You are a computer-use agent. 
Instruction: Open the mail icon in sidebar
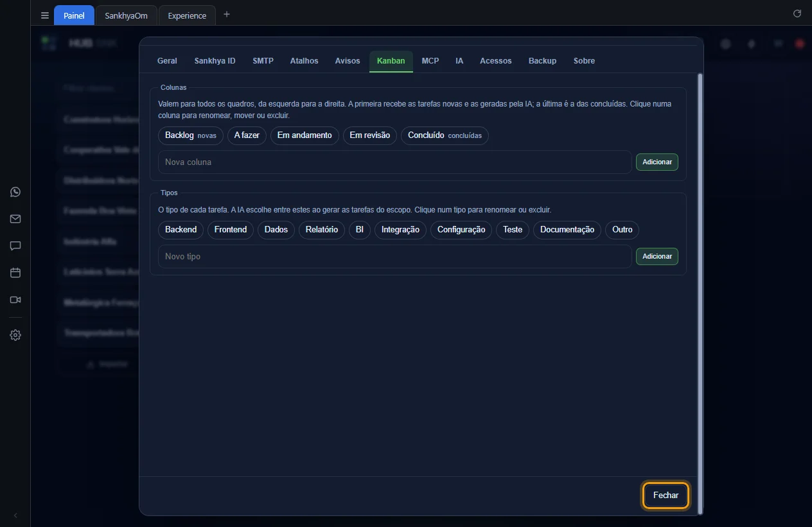15,219
